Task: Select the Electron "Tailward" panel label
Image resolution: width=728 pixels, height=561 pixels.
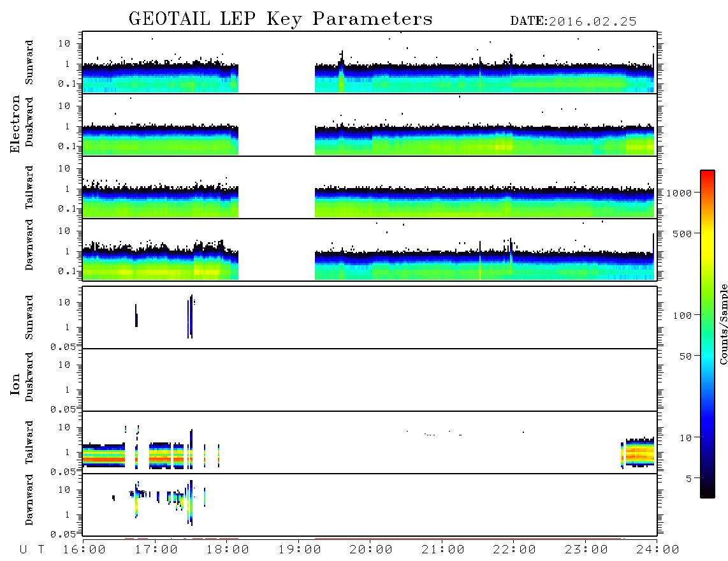Action: [29, 187]
